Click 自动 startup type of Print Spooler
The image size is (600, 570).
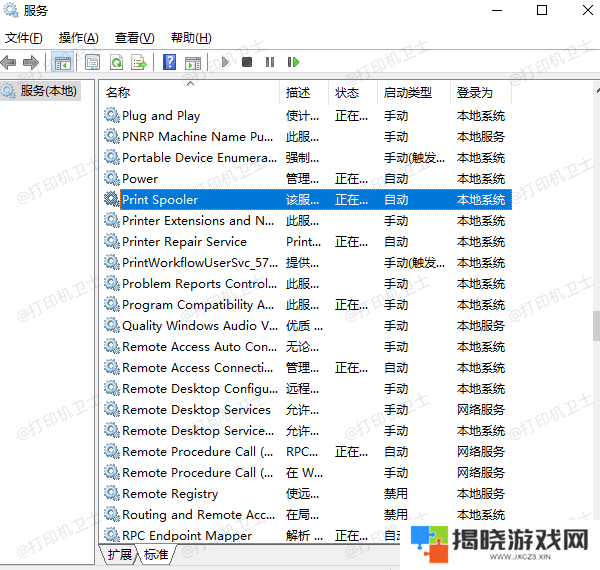click(x=396, y=200)
